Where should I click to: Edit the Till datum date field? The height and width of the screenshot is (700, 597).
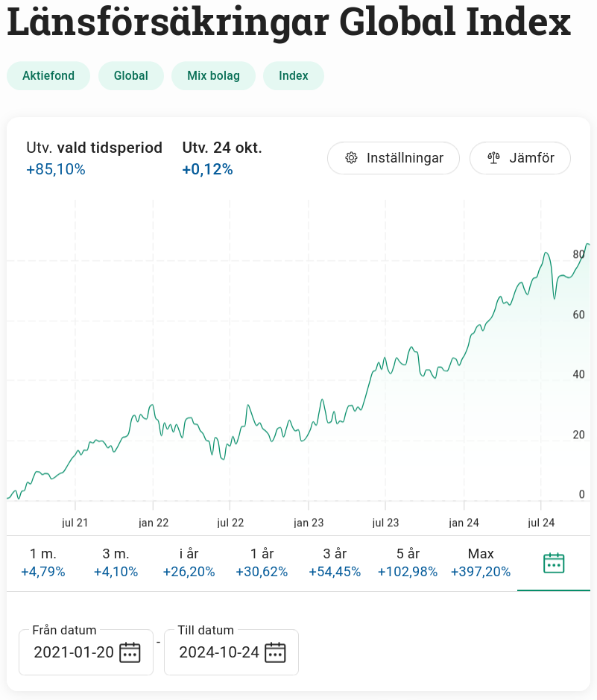219,652
